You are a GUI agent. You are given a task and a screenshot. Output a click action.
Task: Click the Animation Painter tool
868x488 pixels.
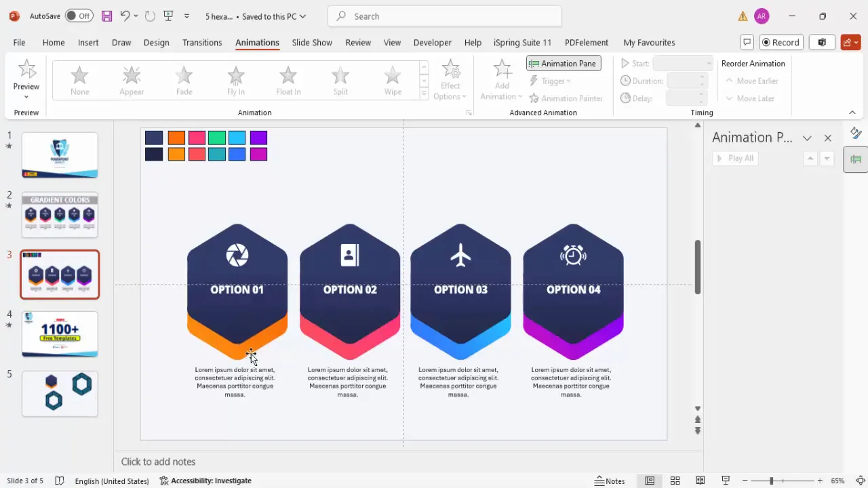(566, 98)
